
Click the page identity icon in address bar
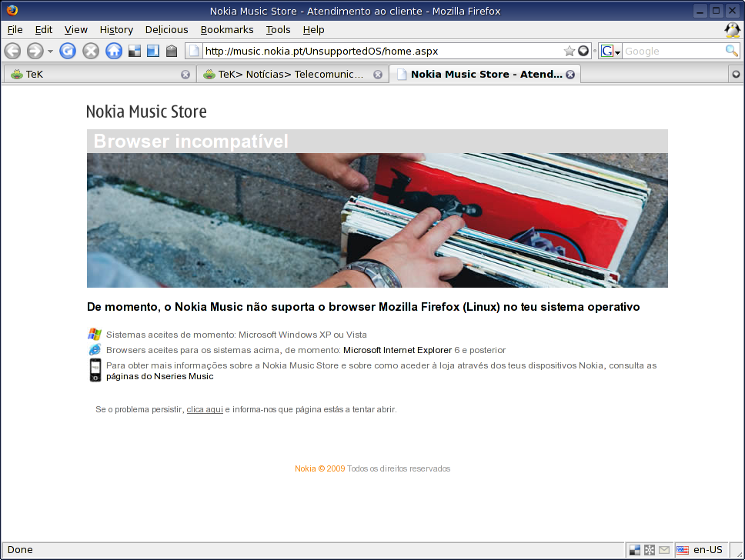[x=193, y=51]
